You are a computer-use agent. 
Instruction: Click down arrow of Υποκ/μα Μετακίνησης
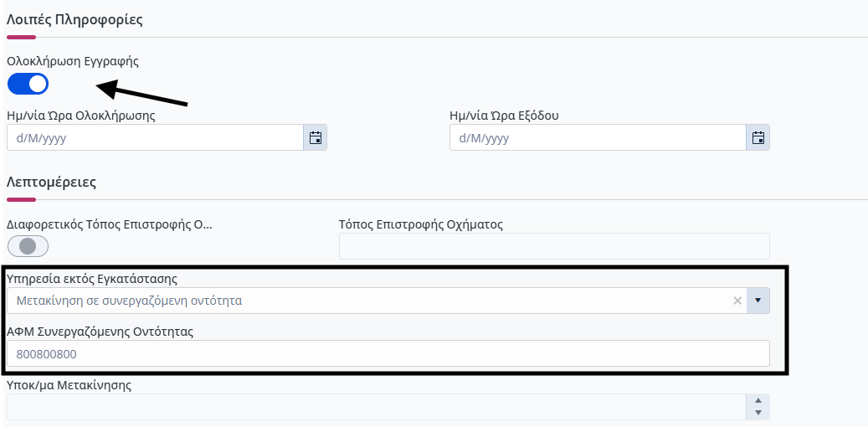click(758, 413)
